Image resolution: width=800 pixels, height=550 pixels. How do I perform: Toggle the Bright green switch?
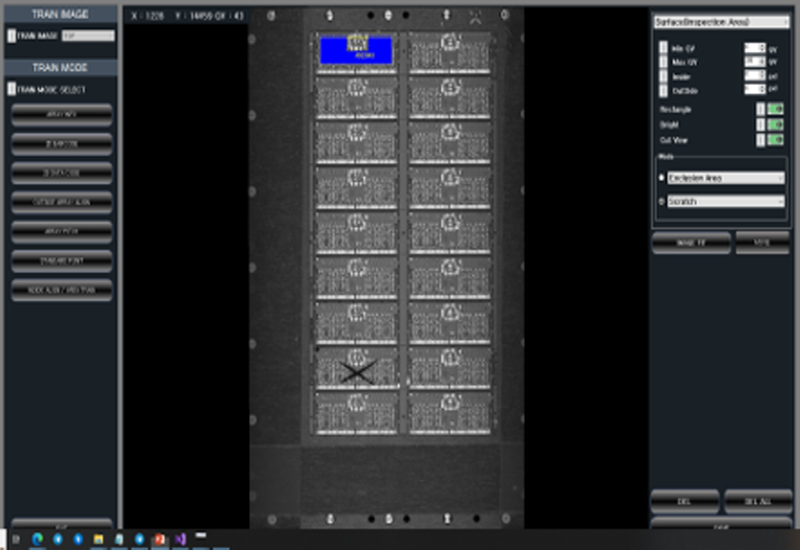pyautogui.click(x=775, y=125)
